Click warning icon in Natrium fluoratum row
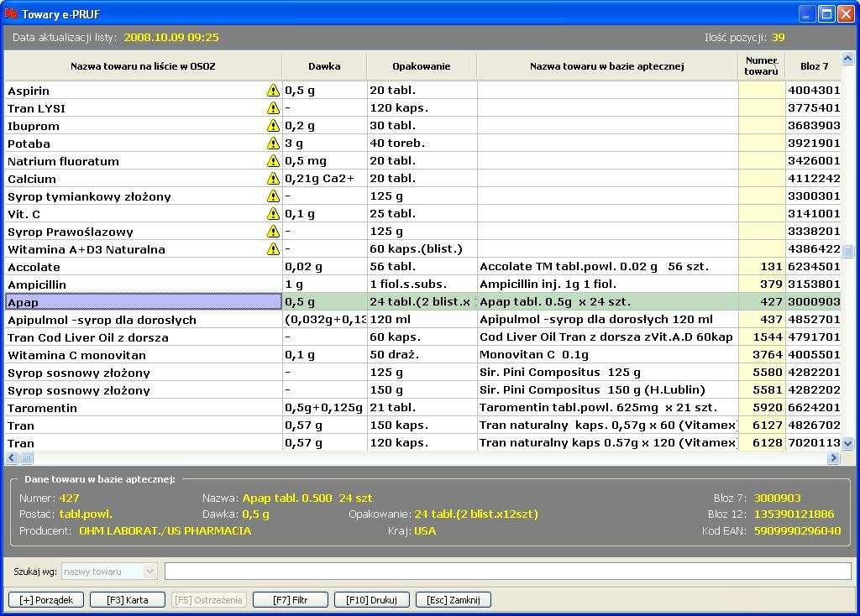 [x=273, y=160]
